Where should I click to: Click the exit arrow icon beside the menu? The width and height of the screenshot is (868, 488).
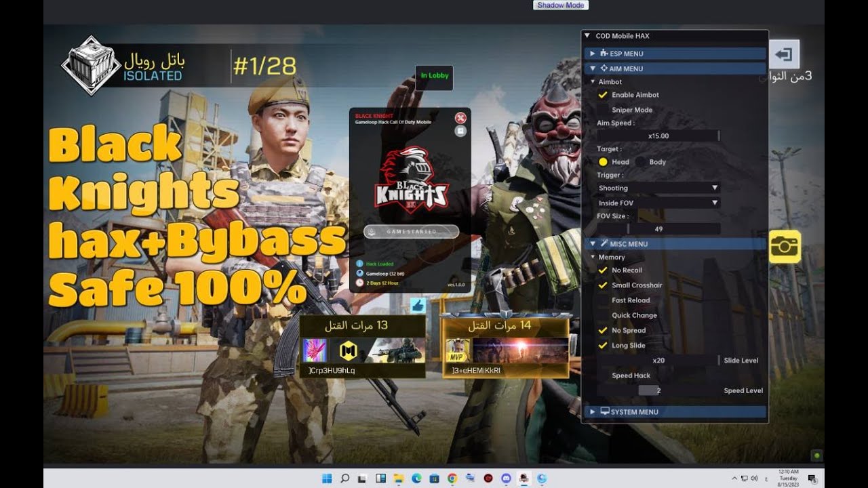(784, 54)
